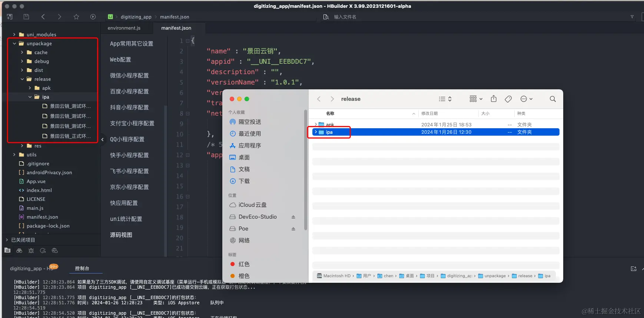Open Finder more actions menu

pyautogui.click(x=527, y=99)
